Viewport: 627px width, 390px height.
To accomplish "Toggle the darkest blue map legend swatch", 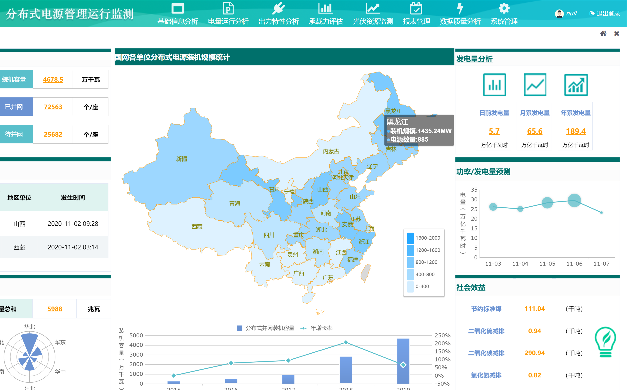I will tap(410, 238).
